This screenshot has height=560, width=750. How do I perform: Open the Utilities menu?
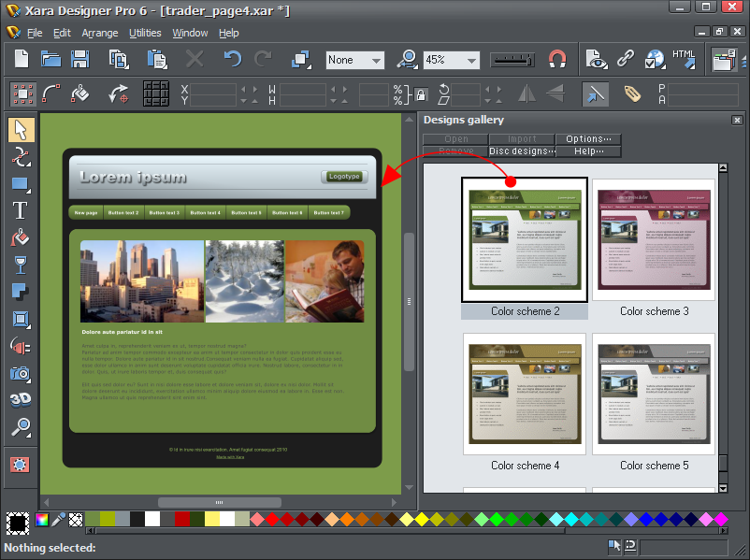coord(145,33)
